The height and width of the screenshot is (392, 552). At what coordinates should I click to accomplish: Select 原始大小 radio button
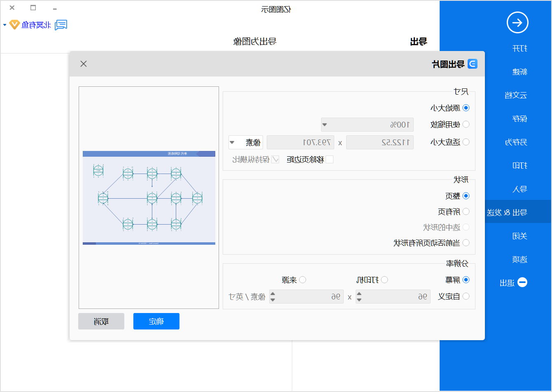point(466,108)
